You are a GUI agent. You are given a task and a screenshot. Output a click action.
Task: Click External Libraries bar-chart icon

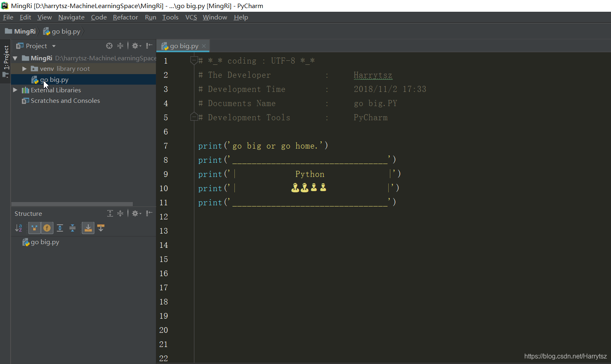(x=25, y=90)
